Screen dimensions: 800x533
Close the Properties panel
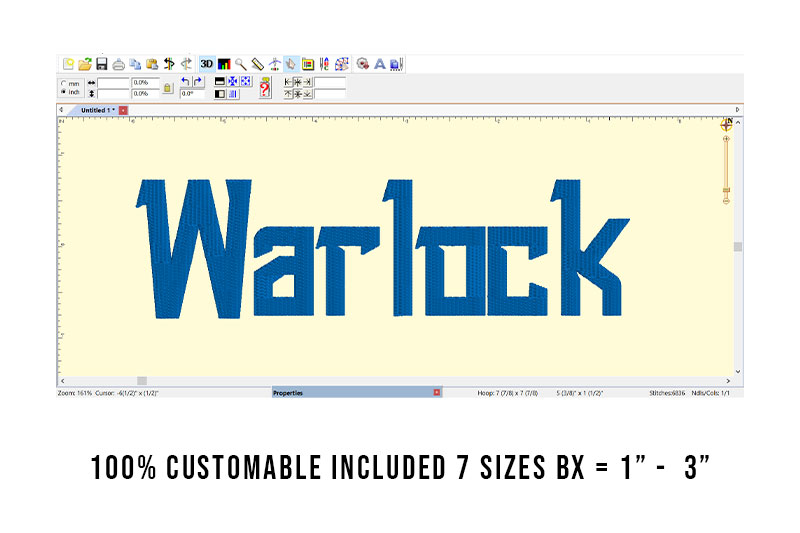437,392
